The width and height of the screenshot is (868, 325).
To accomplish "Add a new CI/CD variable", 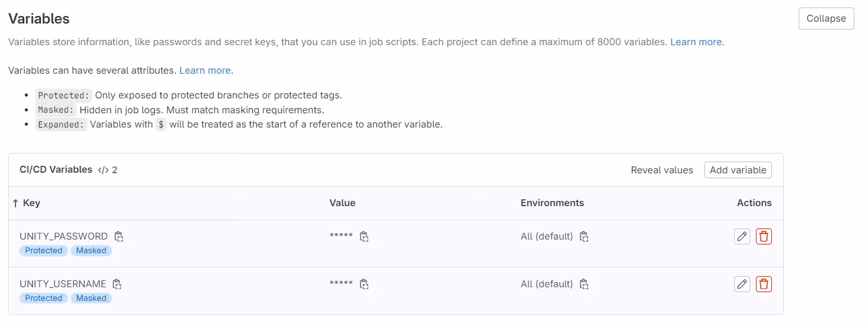I will (738, 170).
